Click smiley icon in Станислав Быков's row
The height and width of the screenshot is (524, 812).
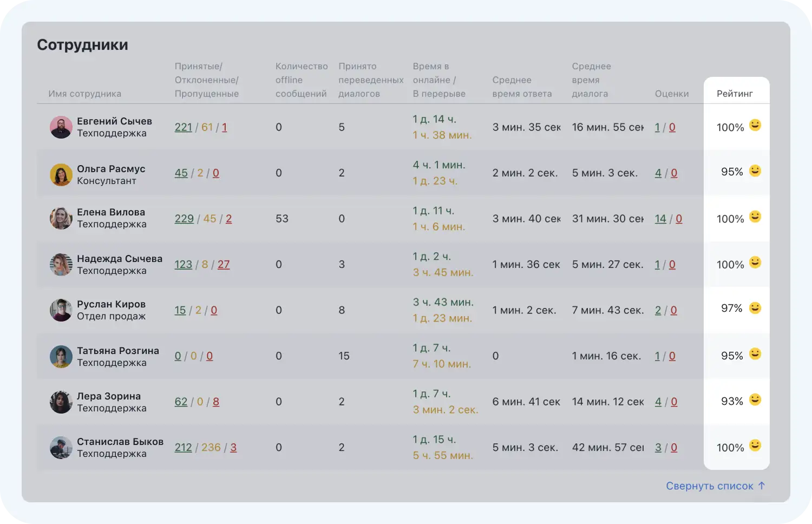point(755,446)
